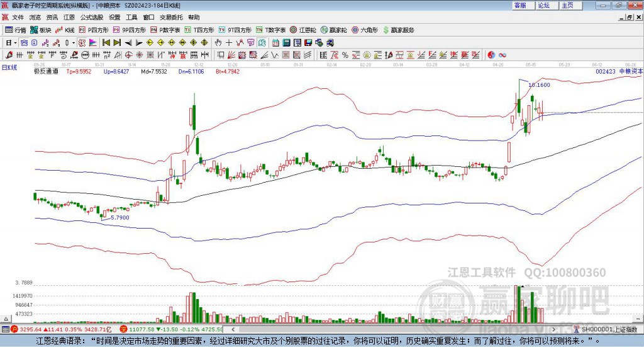Viewport: 644px width, 347px height.
Task: Open the 公式选股 menu
Action: (x=92, y=17)
